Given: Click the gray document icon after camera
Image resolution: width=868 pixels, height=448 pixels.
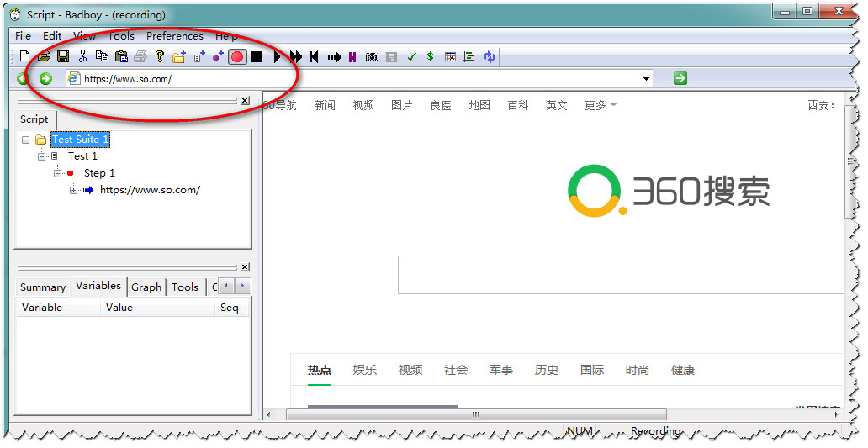Looking at the screenshot, I should tap(391, 57).
